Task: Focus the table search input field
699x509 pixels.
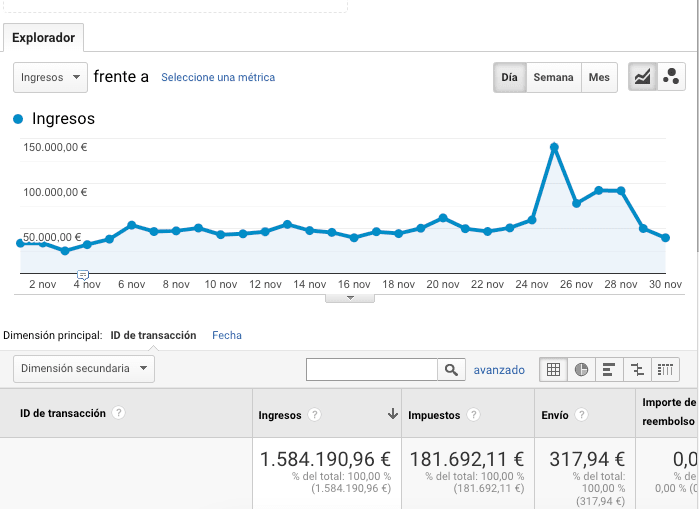Action: tap(371, 370)
